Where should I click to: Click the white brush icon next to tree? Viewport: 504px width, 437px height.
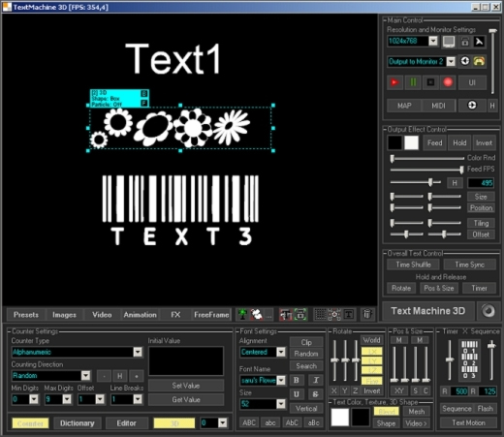(257, 314)
